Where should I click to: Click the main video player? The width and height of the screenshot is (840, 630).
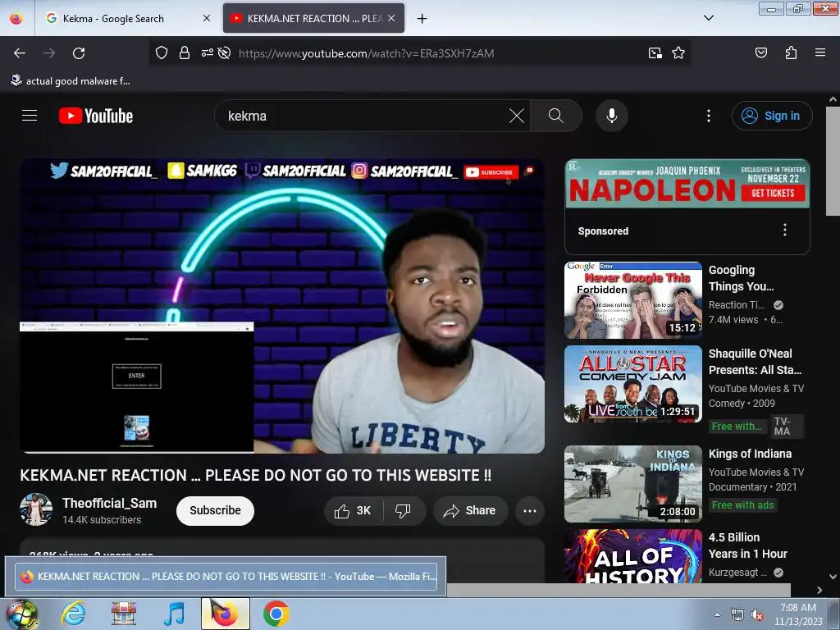[x=282, y=306]
